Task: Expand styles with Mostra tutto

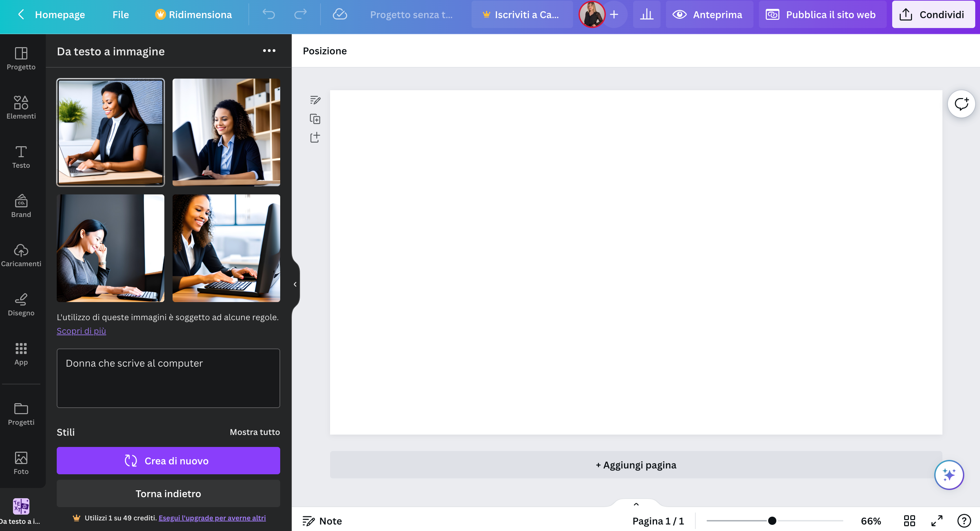Action: pyautogui.click(x=255, y=432)
